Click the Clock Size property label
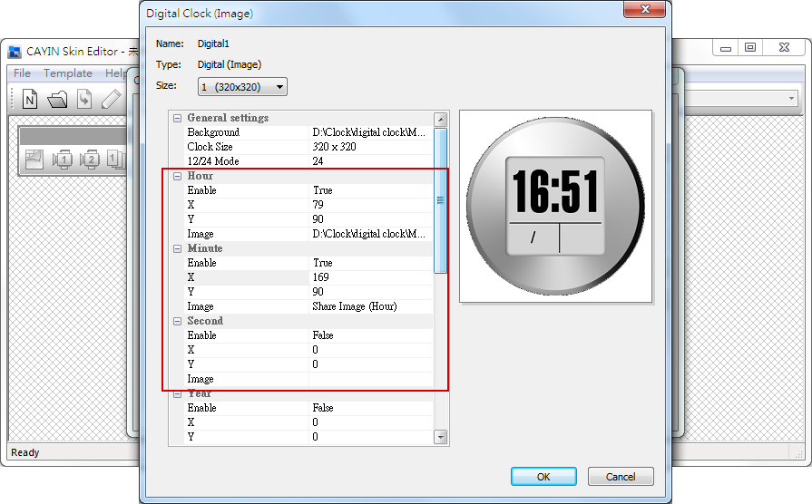This screenshot has width=812, height=504. (210, 147)
